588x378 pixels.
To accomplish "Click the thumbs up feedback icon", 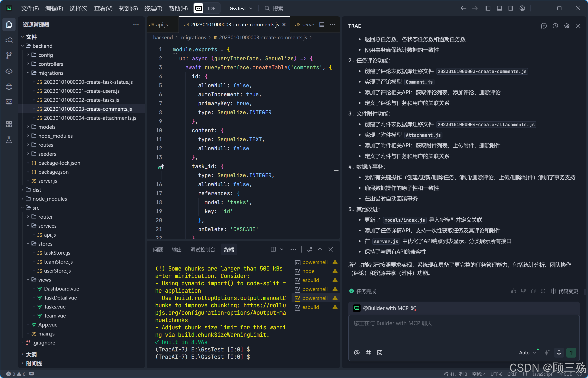I will (x=513, y=291).
